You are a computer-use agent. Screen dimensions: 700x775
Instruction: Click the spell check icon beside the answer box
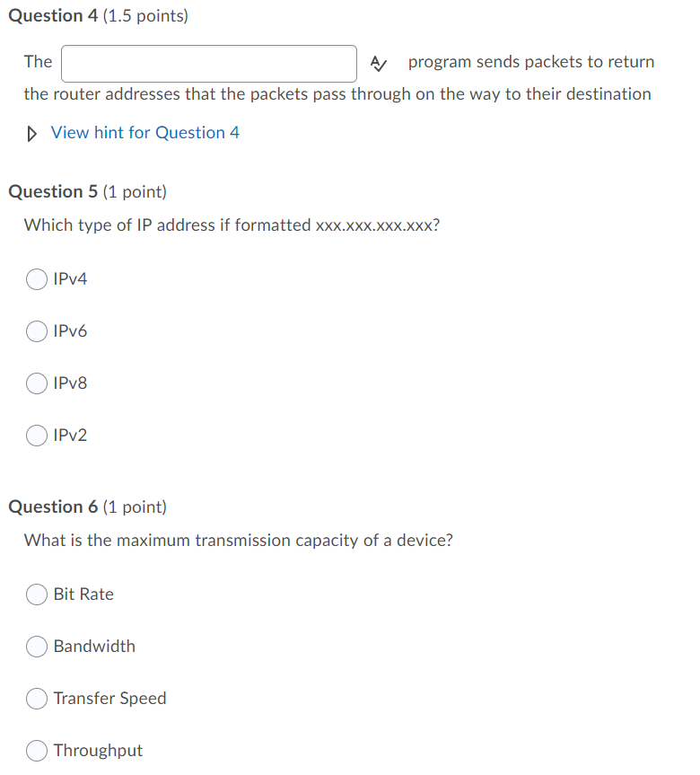point(378,63)
